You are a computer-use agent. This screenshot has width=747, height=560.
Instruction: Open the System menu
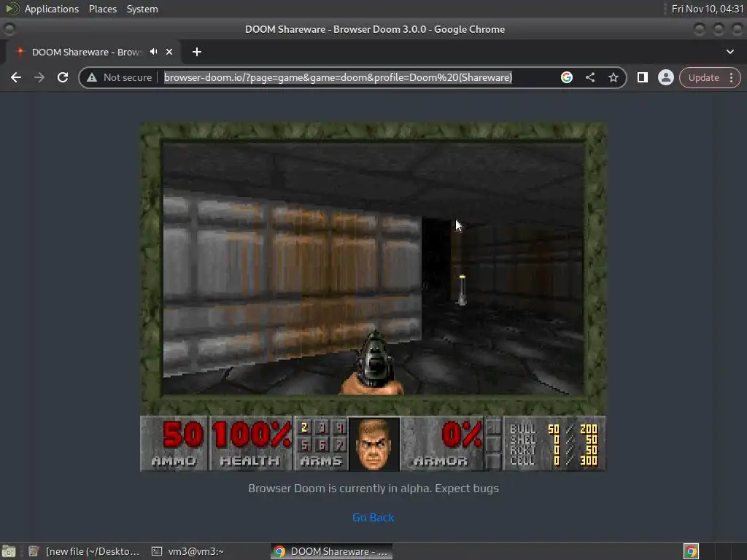(142, 9)
